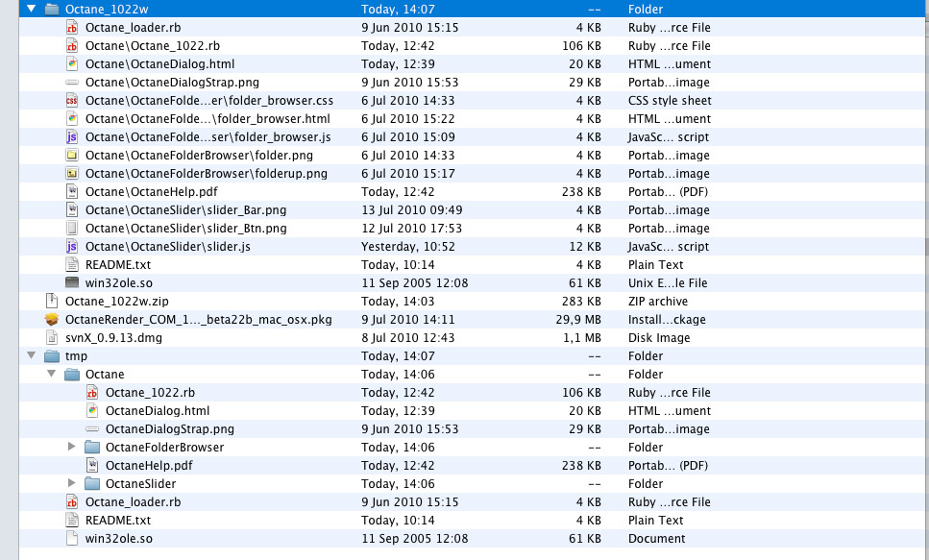Click the CSS icon of folder_browser.css
The height and width of the screenshot is (560, 929).
(72, 100)
